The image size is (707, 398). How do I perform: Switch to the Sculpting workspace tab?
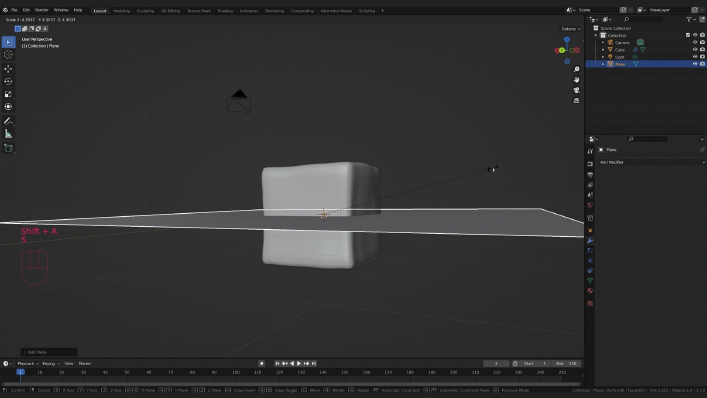click(145, 11)
